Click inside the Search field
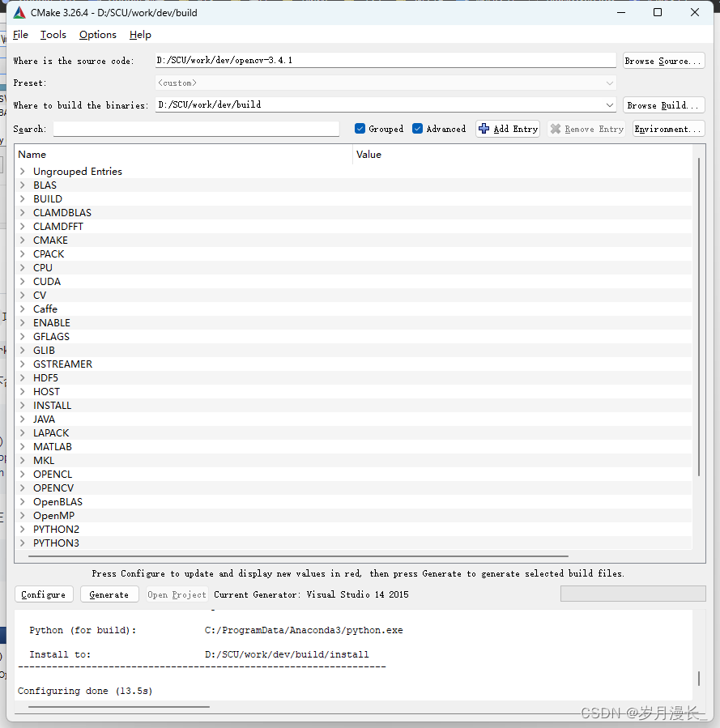Screen dimensions: 720x728 pos(194,128)
